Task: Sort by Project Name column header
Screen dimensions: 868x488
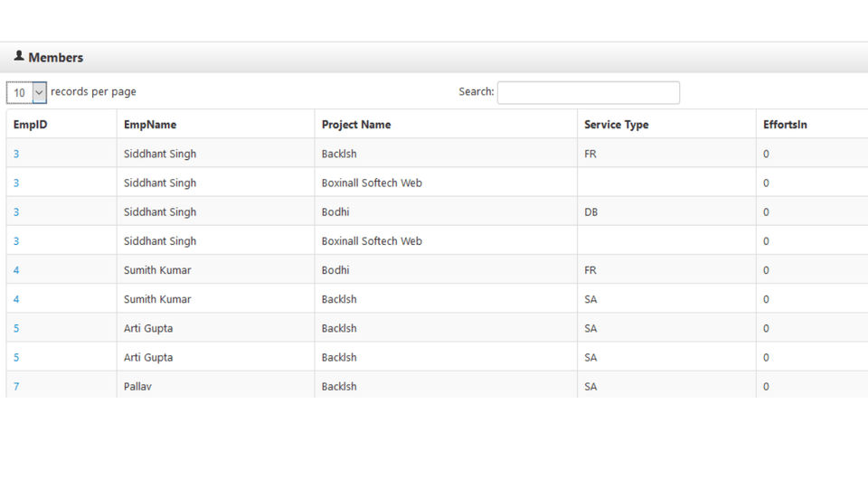Action: pos(356,125)
